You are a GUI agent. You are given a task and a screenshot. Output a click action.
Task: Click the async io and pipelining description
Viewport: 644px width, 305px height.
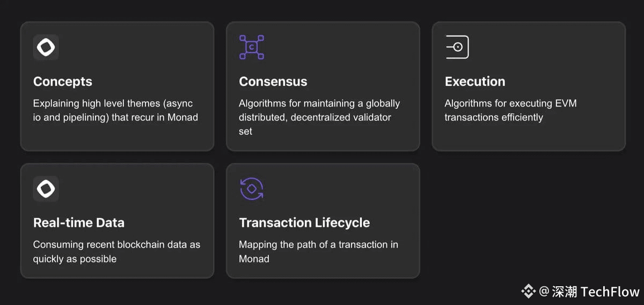115,110
